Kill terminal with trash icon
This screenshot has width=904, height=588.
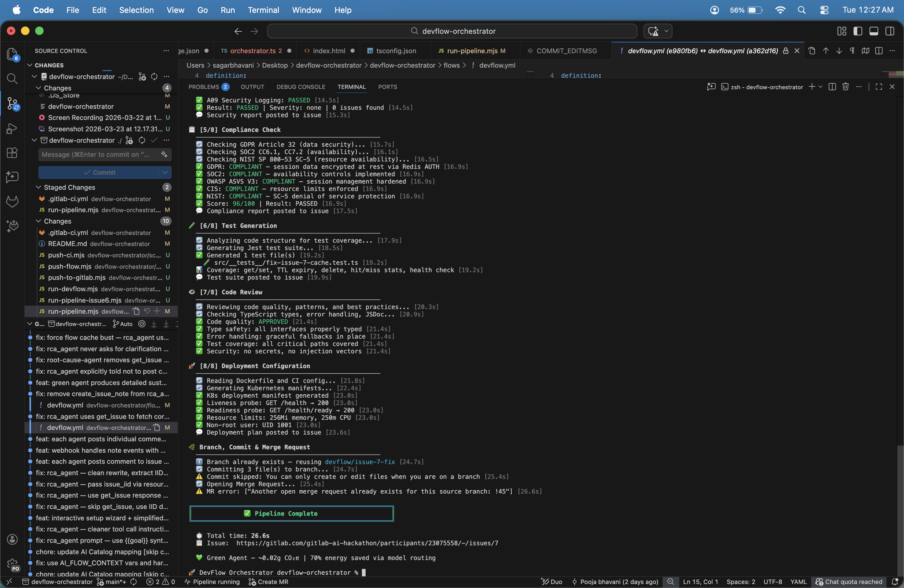845,87
